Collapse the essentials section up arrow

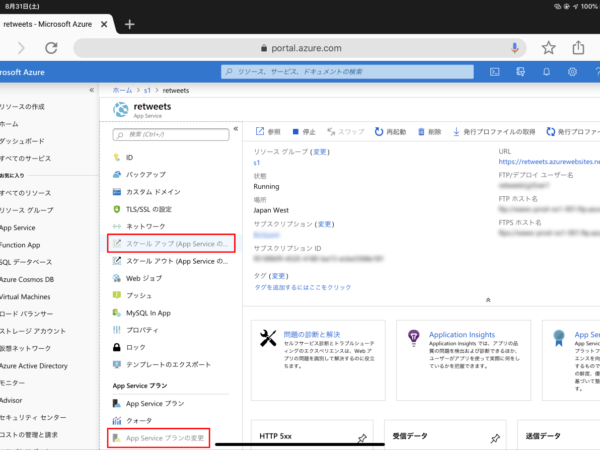pyautogui.click(x=488, y=300)
